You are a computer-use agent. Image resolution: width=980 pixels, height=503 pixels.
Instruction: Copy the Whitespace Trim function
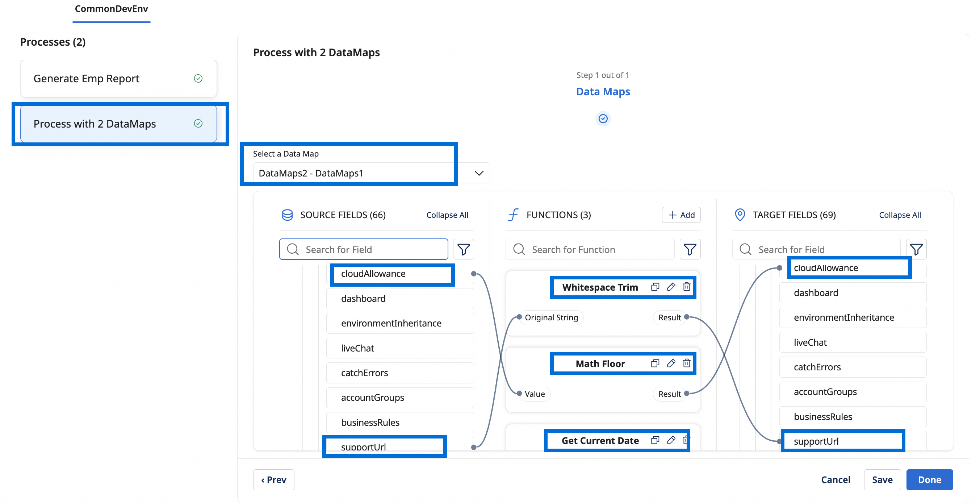[x=655, y=287]
